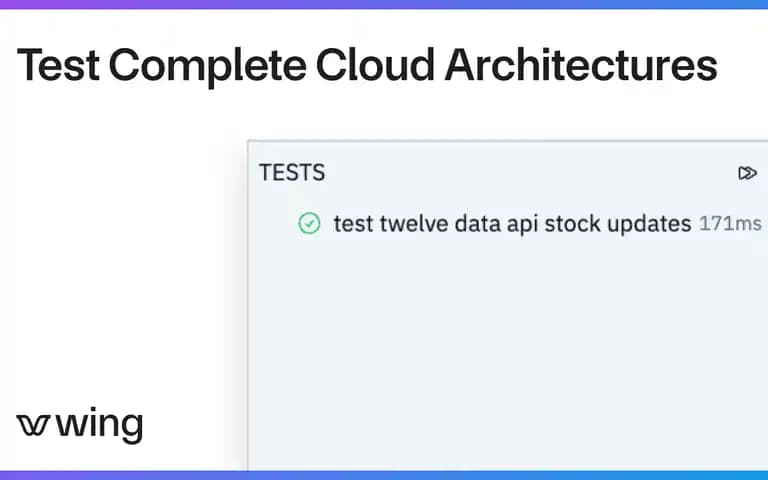Click the Wing logo symbol

point(33,425)
